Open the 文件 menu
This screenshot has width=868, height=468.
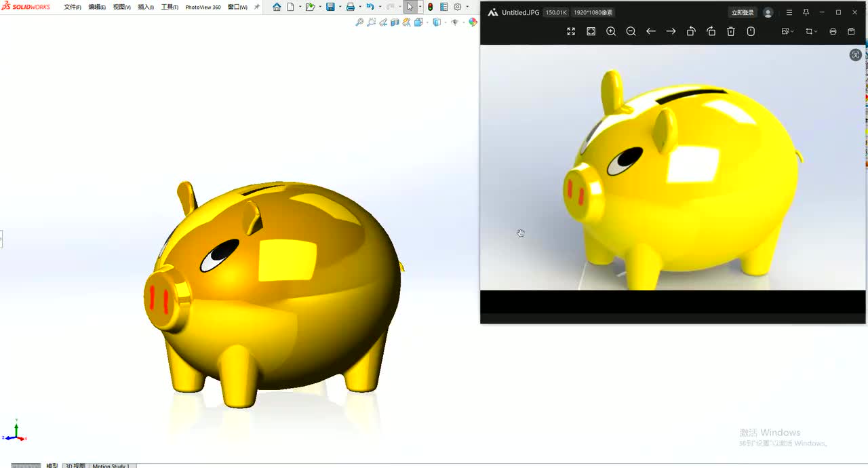point(73,7)
